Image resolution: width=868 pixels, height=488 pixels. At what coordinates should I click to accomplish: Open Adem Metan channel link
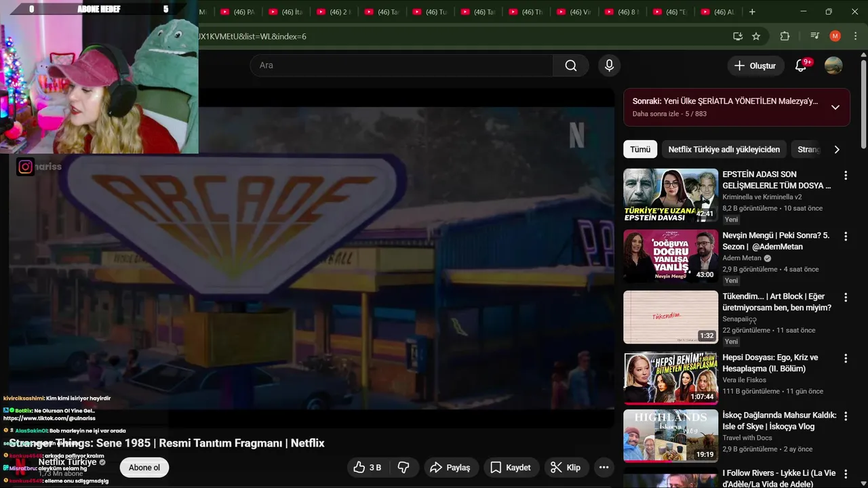click(742, 258)
